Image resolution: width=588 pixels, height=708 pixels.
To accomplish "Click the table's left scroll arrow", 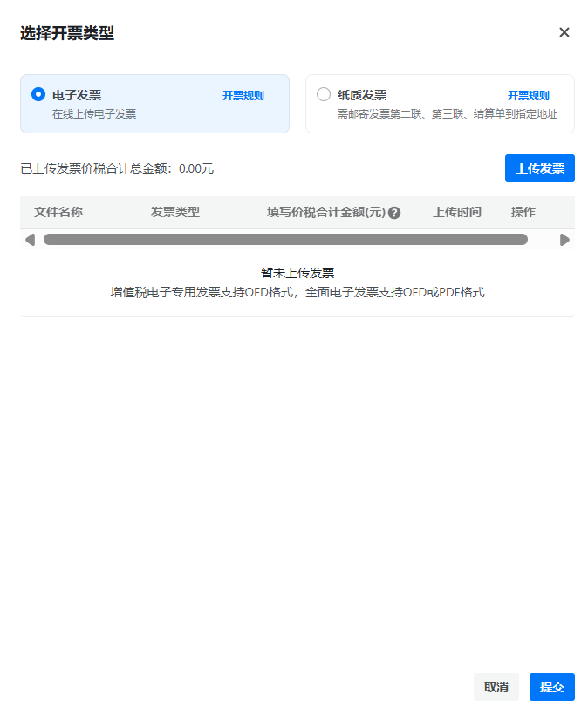I will [x=30, y=240].
